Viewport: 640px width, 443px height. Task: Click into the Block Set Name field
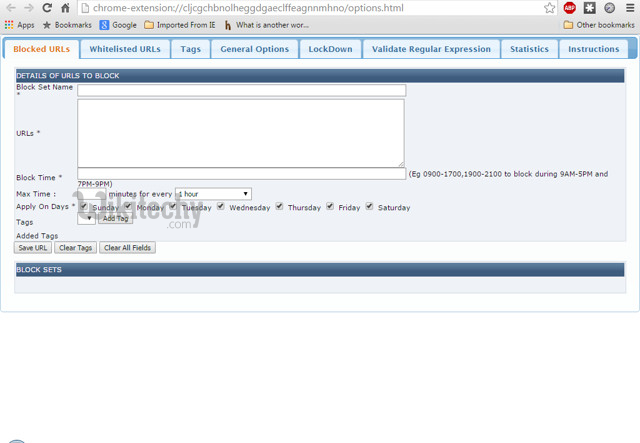click(241, 90)
